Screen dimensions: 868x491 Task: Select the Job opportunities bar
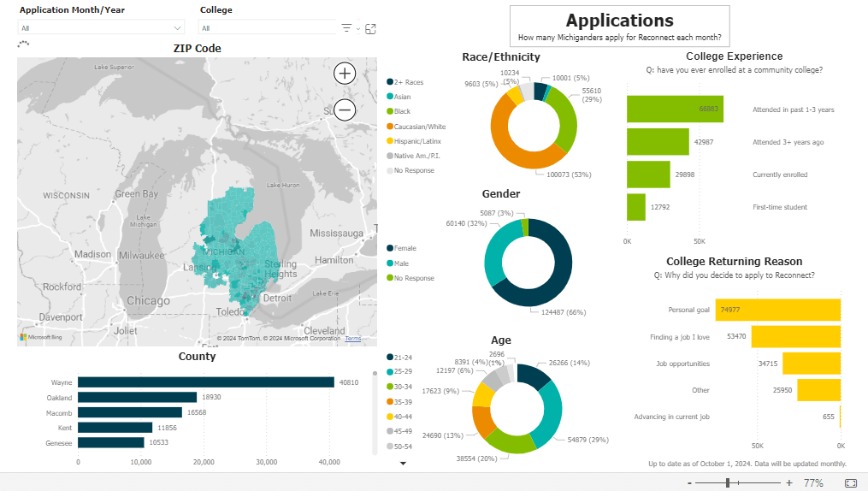tap(812, 364)
